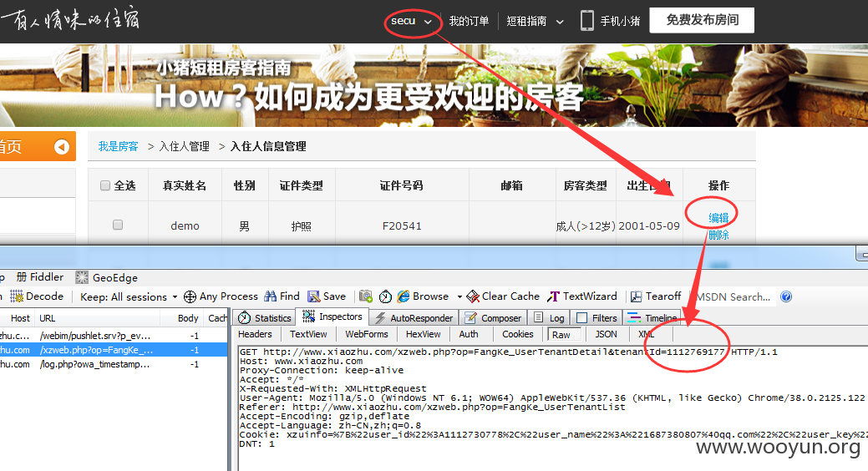
Task: Click the MSDN Search input field
Action: coord(733,296)
